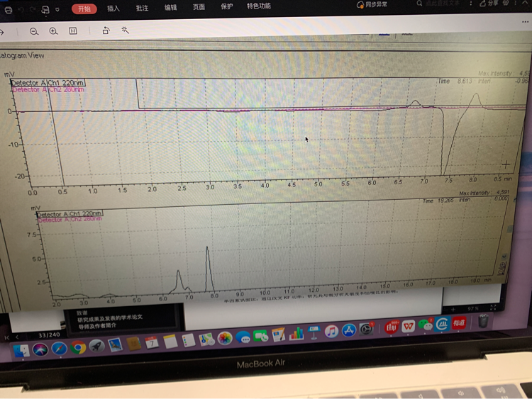Open the Trash in the Dock
Image resolution: width=532 pixels, height=399 pixels.
(x=483, y=321)
